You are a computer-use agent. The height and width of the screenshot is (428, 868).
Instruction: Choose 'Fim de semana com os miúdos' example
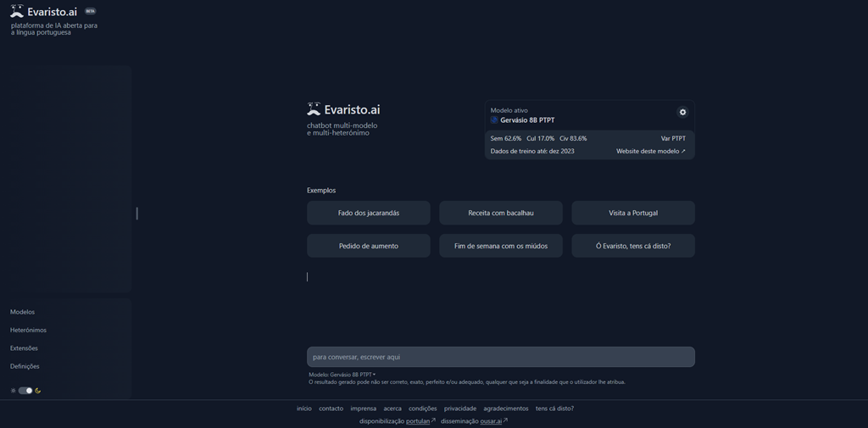pyautogui.click(x=501, y=246)
